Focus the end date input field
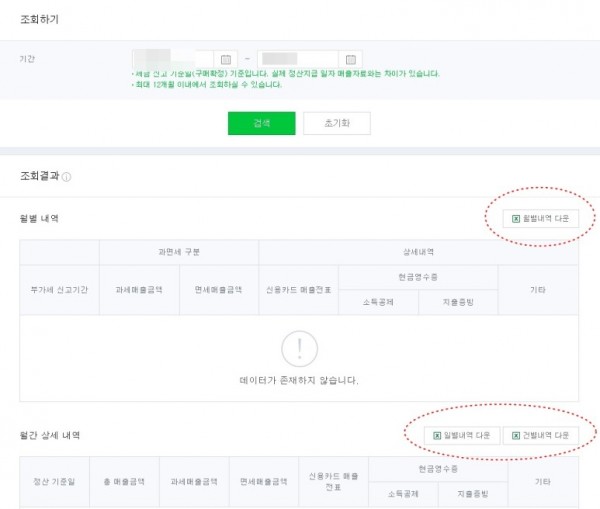 [298, 59]
